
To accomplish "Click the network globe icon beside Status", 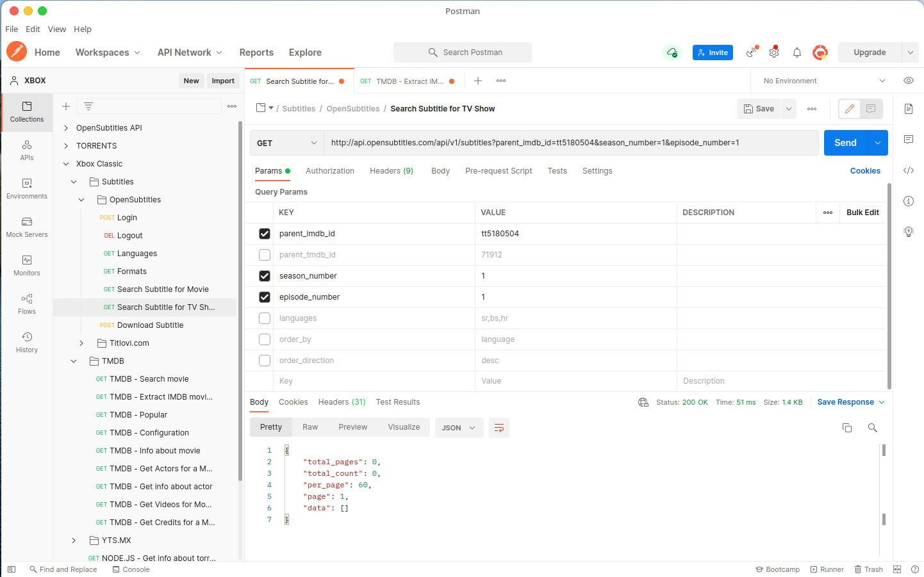I will click(643, 402).
